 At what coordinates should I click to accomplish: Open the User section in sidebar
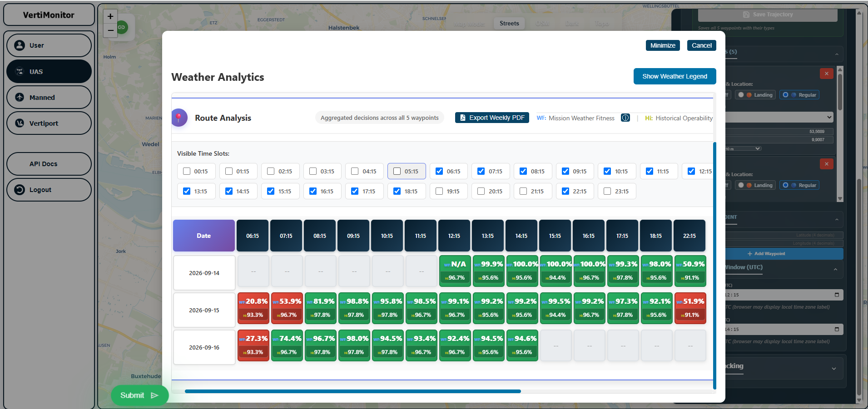click(49, 45)
